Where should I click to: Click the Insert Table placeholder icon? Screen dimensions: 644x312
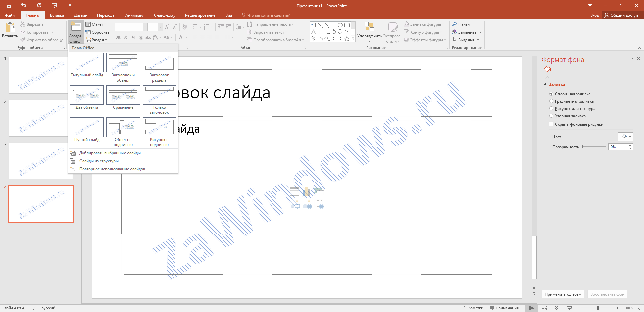click(295, 192)
